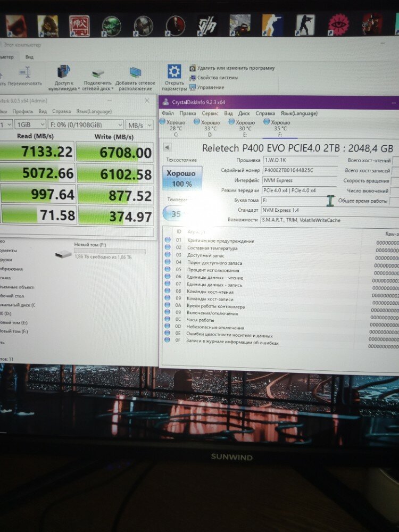Image resolution: width=399 pixels, height=532 pixels.
Task: Click the Режим передачи field PCIe 4.0 x4
Action: point(299,190)
